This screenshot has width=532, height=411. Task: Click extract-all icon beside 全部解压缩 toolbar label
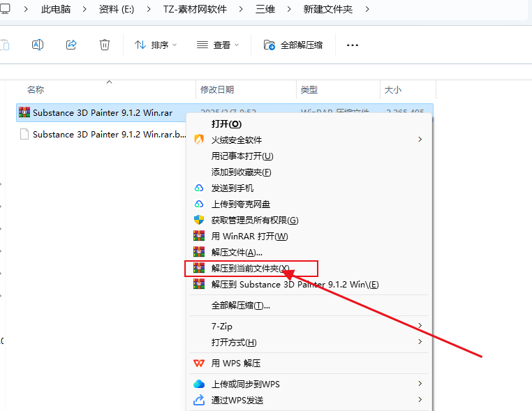pyautogui.click(x=269, y=45)
